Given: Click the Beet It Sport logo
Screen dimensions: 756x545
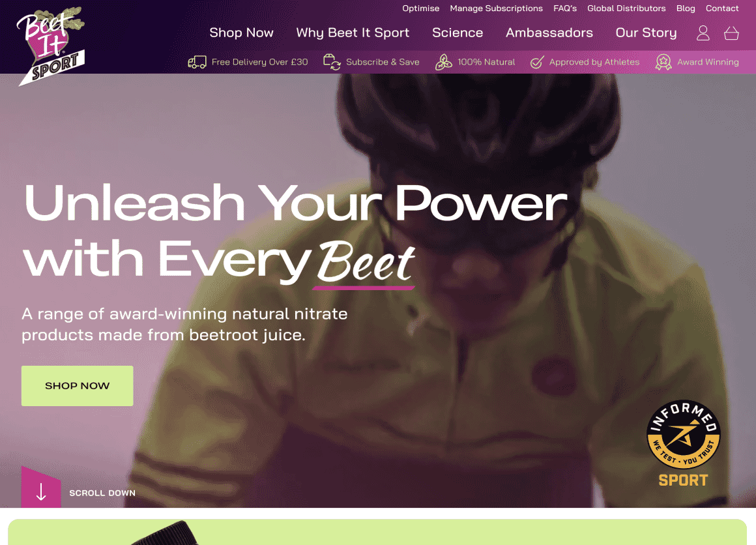Looking at the screenshot, I should 51,46.
